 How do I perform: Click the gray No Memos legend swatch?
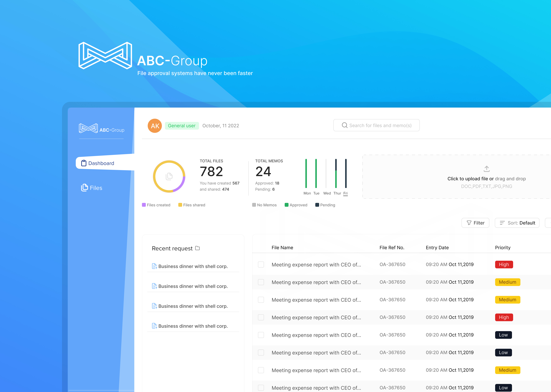(x=254, y=205)
